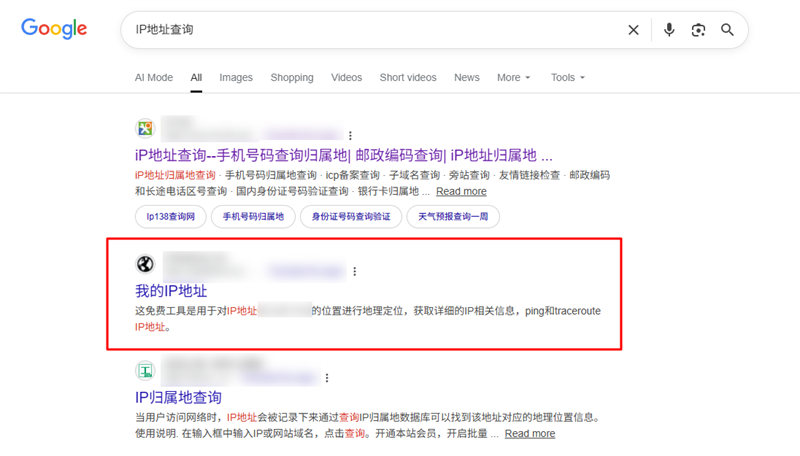Viewport: 800px width, 456px height.
Task: Switch to Shopping tab
Action: pyautogui.click(x=292, y=78)
